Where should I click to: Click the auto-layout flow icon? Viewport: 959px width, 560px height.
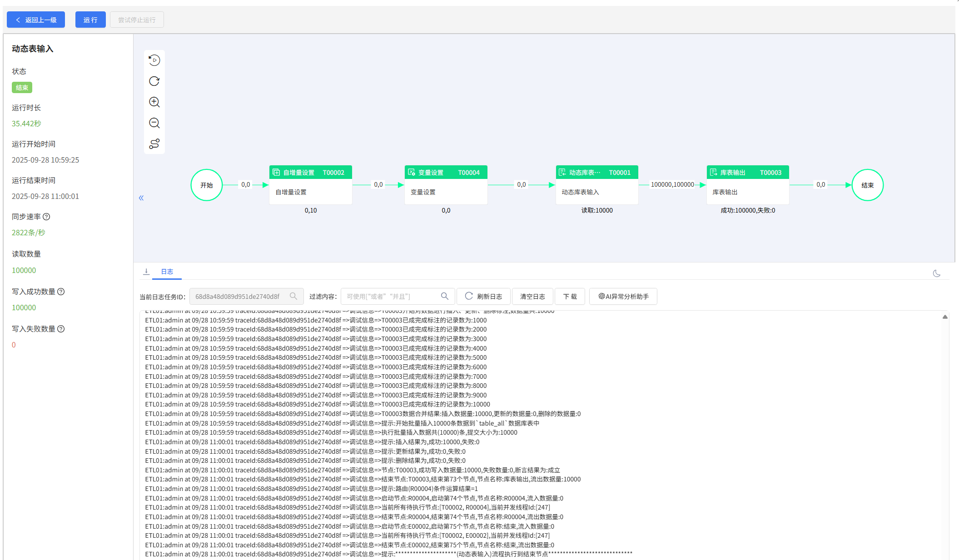[x=154, y=144]
